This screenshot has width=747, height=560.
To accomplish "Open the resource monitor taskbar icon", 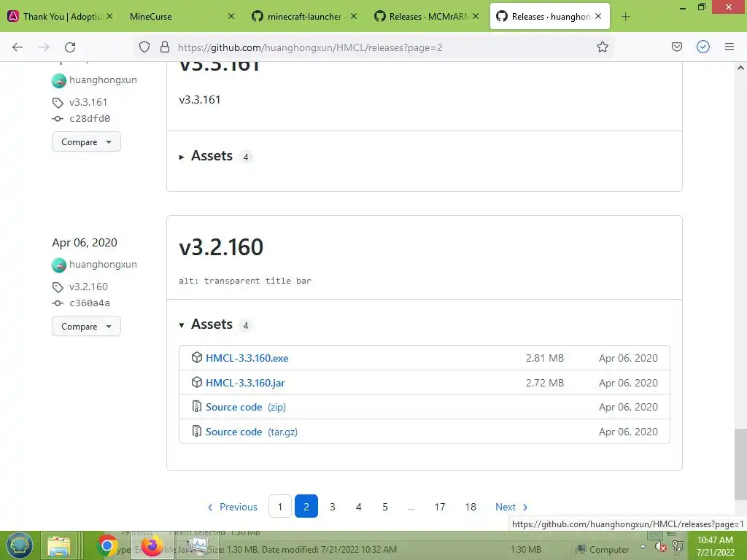I will pyautogui.click(x=197, y=546).
